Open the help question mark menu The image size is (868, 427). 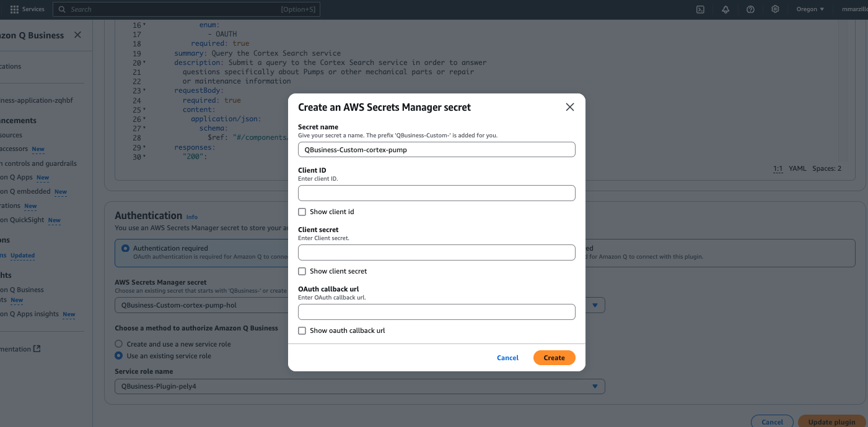point(750,9)
